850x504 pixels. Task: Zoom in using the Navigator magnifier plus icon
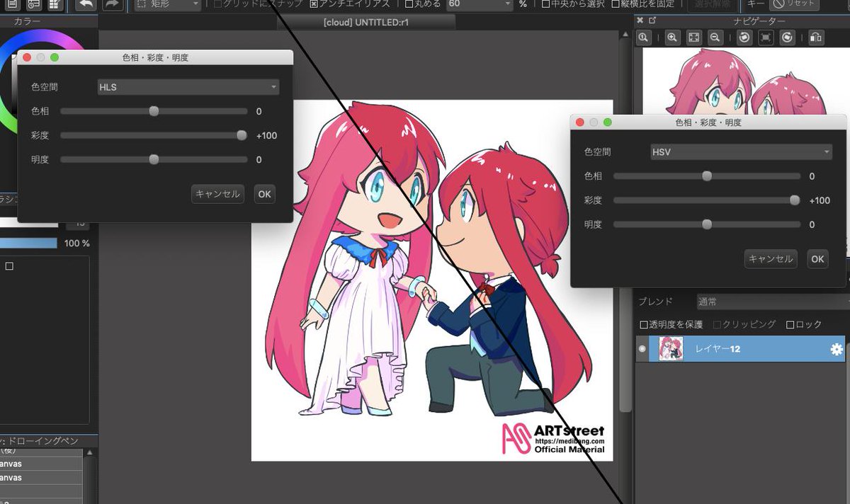[672, 38]
